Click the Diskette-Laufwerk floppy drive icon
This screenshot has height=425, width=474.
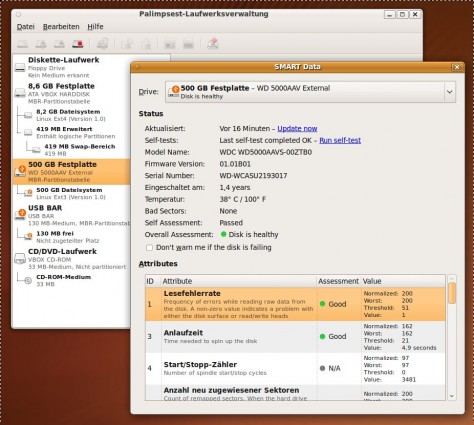tap(20, 68)
